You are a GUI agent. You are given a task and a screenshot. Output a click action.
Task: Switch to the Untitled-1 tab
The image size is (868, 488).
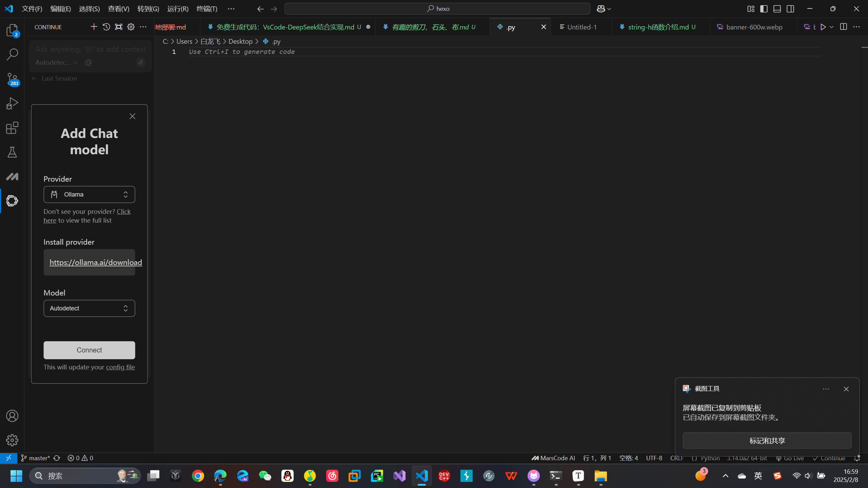point(581,27)
